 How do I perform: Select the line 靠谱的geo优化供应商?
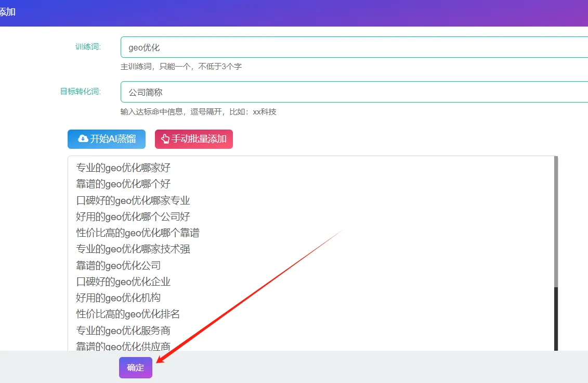tap(123, 346)
